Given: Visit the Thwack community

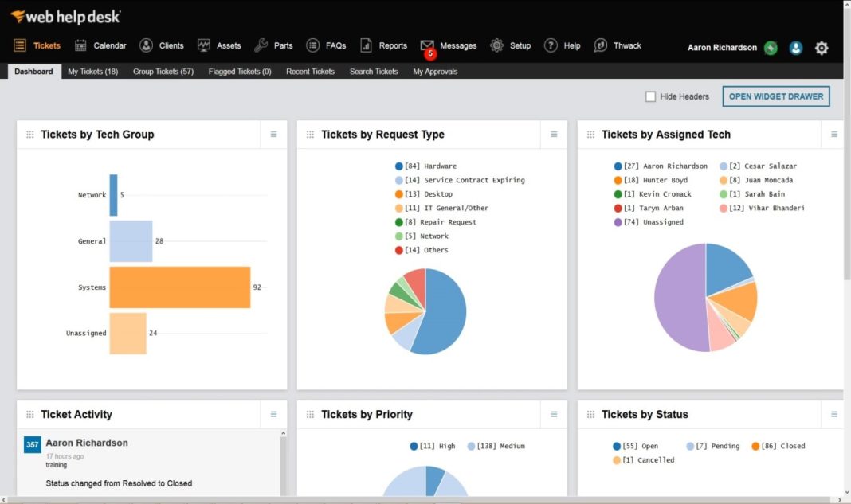Looking at the screenshot, I should [x=626, y=45].
